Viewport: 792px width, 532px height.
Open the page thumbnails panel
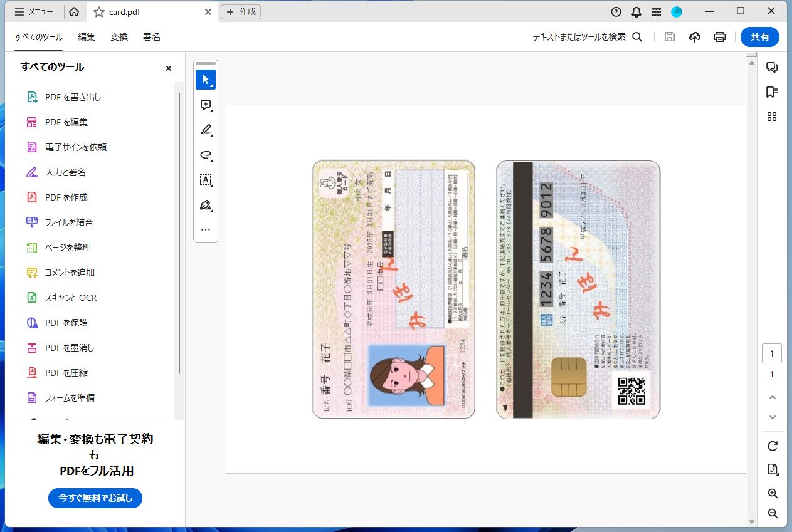(x=772, y=116)
